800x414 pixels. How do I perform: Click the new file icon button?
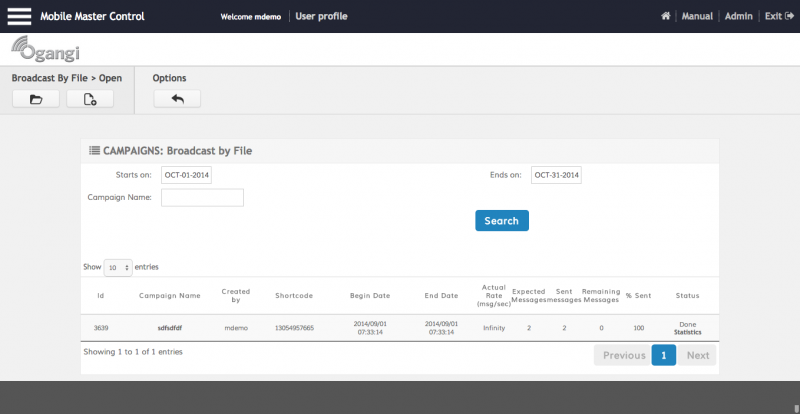pyautogui.click(x=90, y=99)
